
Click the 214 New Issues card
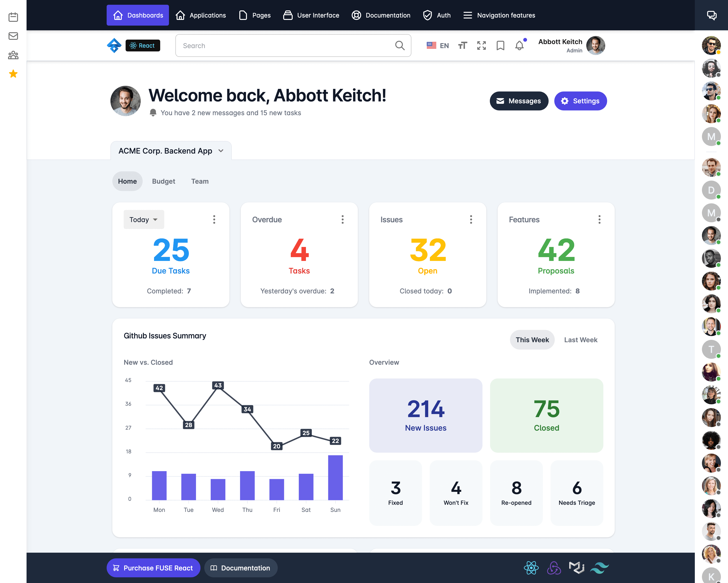click(425, 415)
